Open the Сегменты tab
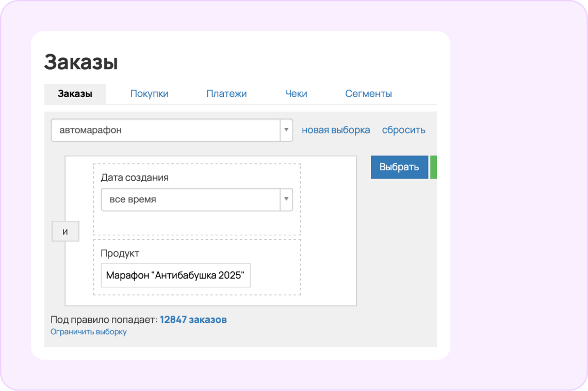The width and height of the screenshot is (588, 391). 368,93
